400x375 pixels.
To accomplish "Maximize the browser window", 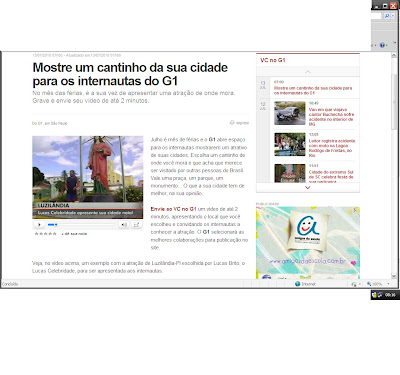I will [x=385, y=6].
